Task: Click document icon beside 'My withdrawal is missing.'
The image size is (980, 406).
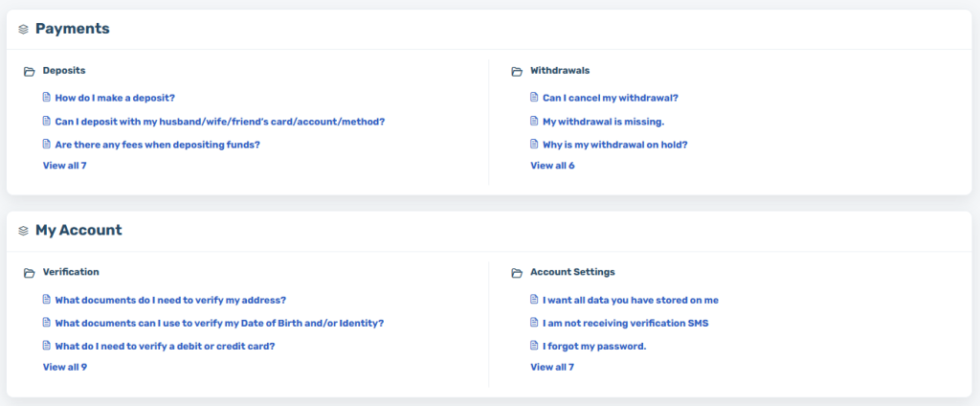Action: point(534,121)
